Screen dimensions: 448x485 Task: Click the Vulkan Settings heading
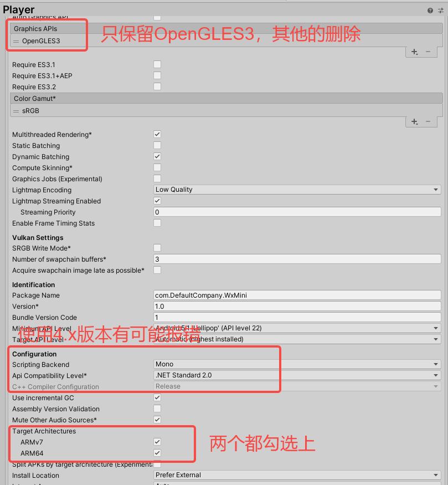point(38,238)
